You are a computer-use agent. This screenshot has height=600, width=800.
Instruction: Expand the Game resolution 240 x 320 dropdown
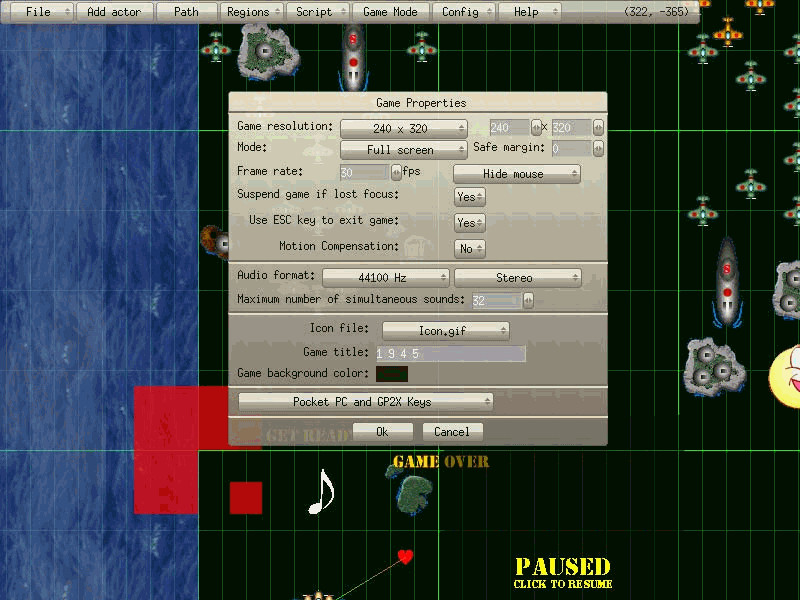coord(404,129)
